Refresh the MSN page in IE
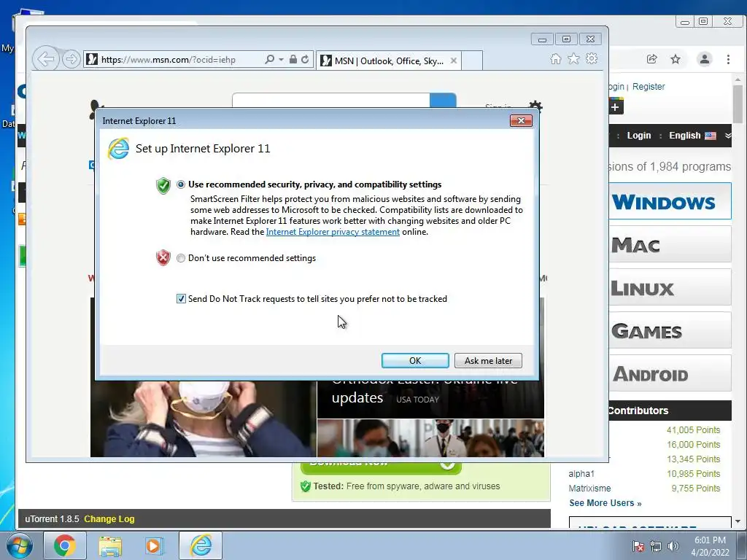 pos(305,59)
